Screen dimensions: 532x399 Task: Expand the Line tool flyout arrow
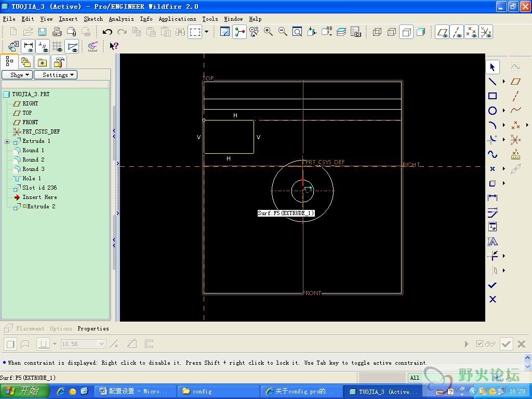click(x=504, y=82)
